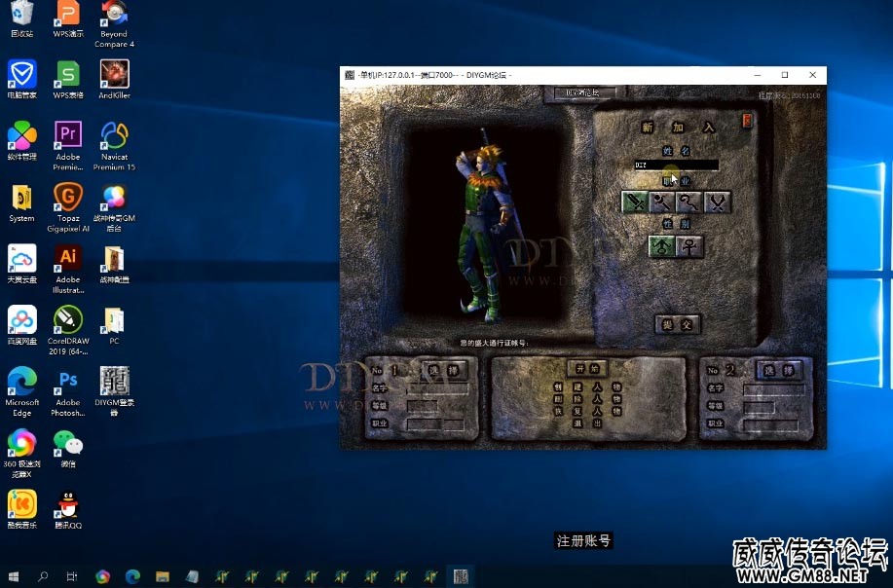Open 微信 WeChat desktop shortcut
The width and height of the screenshot is (893, 588).
click(68, 448)
